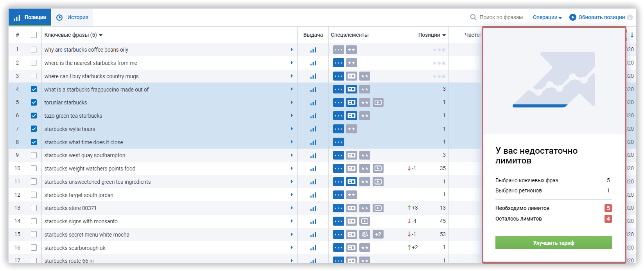Open SERP chart icon for 'starbucks store 00371'
Image resolution: width=644 pixels, height=271 pixels.
[313, 208]
